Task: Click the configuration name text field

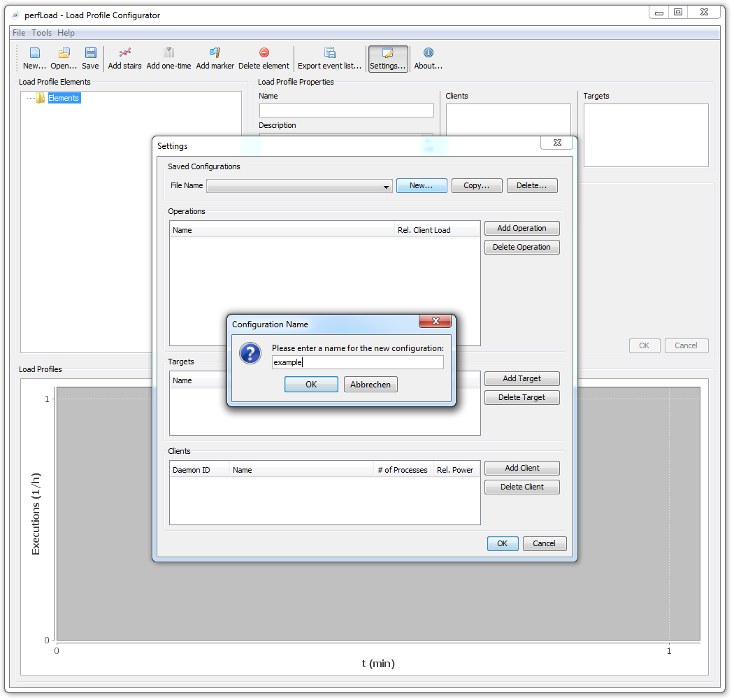Action: click(x=358, y=362)
